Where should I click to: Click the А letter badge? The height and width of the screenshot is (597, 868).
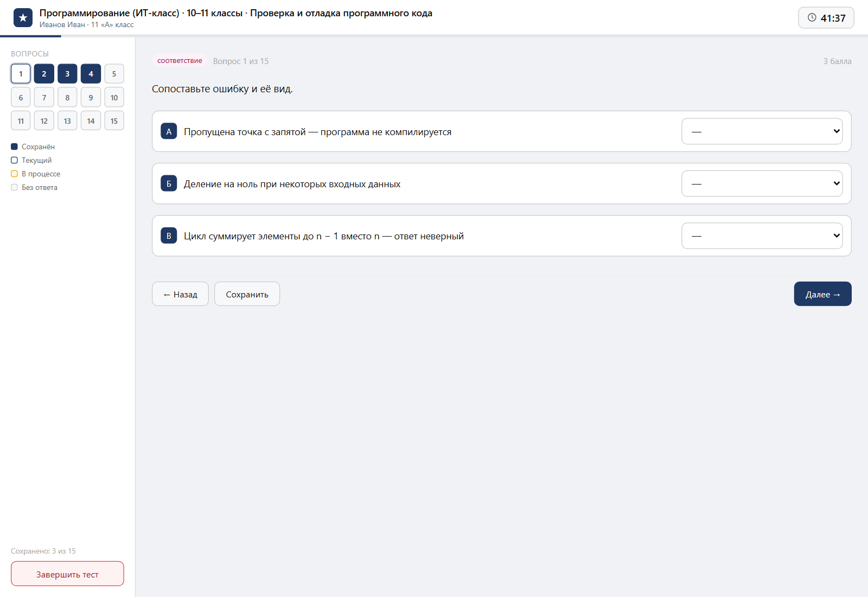(169, 131)
